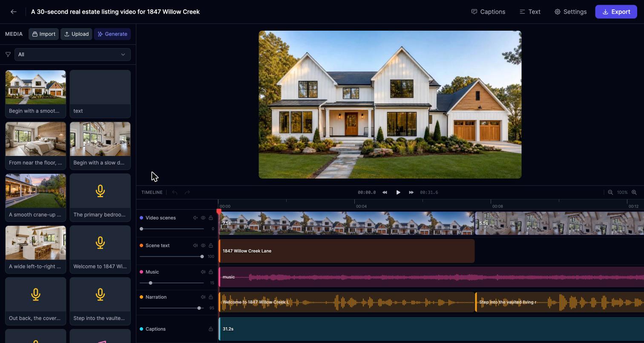
Task: Zoom out the timeline
Action: click(x=610, y=193)
